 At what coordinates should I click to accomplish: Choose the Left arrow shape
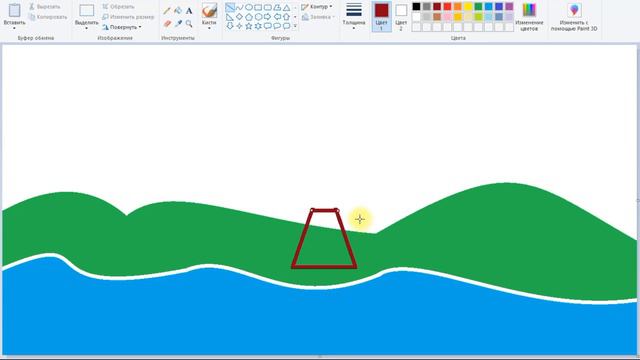[x=277, y=17]
